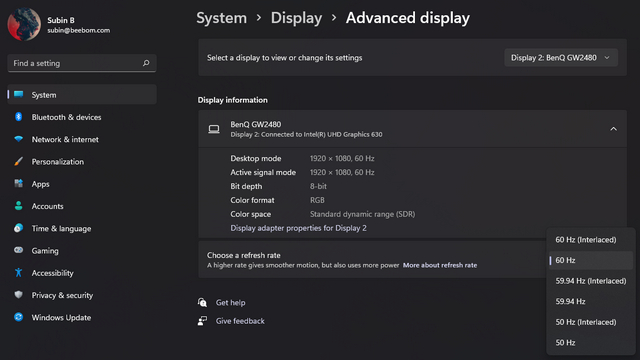
Task: Click the 8-bit bit depth value
Action: (x=318, y=186)
